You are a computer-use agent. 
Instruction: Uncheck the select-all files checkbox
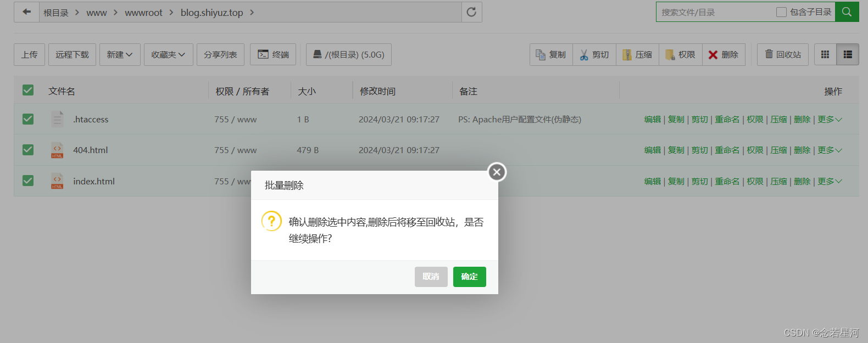click(28, 91)
